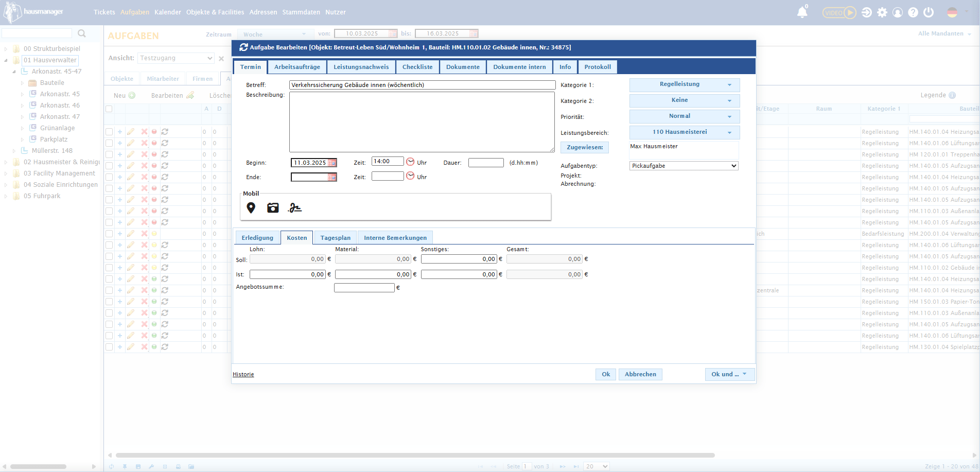The height and width of the screenshot is (472, 980).
Task: Check the row with HM.120.01.01 Treppenhaus
Action: (109, 154)
